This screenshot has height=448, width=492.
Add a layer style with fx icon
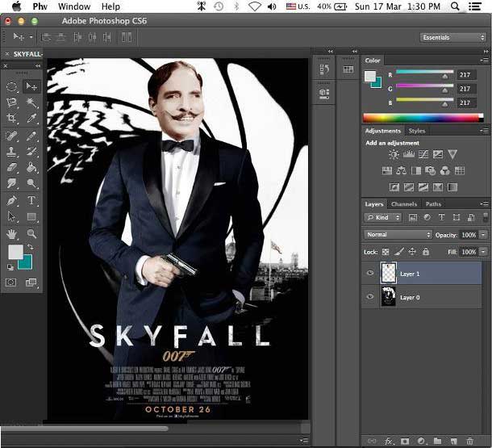[388, 442]
